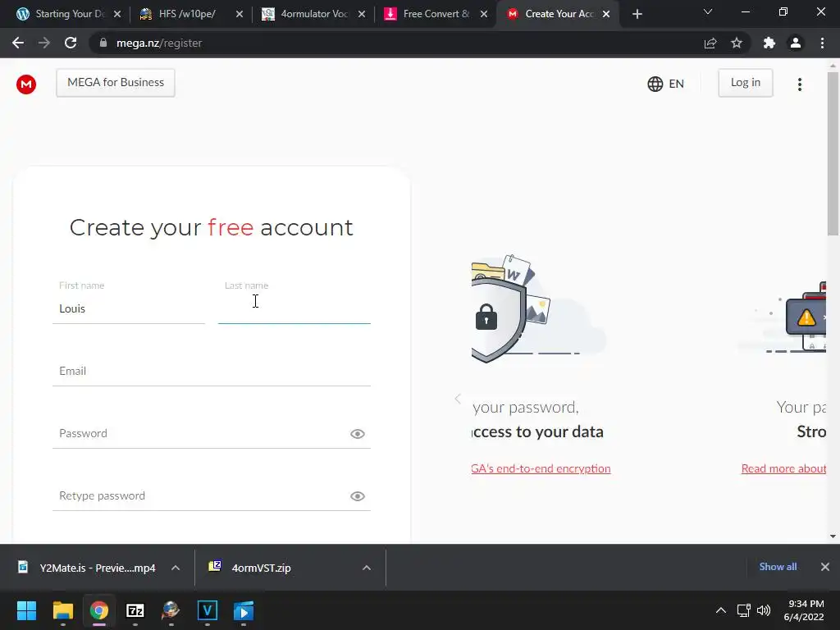This screenshot has height=630, width=840.
Task: Click the Log in button
Action: (x=745, y=83)
